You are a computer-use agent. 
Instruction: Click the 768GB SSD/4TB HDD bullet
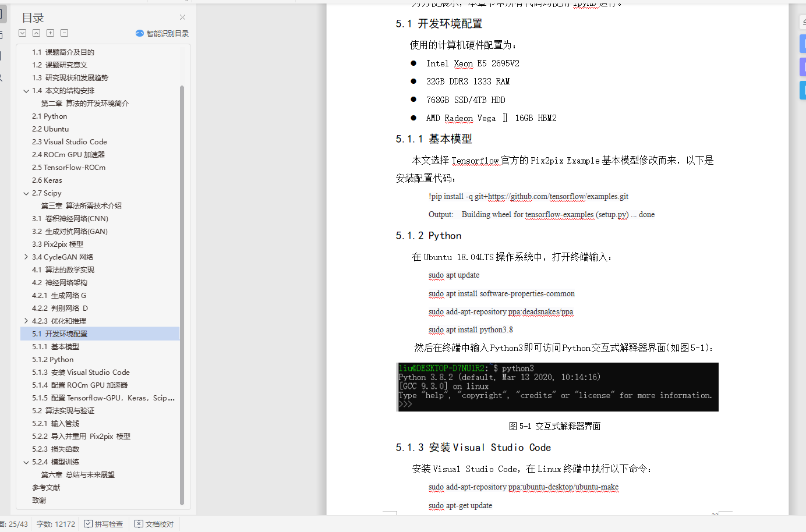pyautogui.click(x=466, y=100)
